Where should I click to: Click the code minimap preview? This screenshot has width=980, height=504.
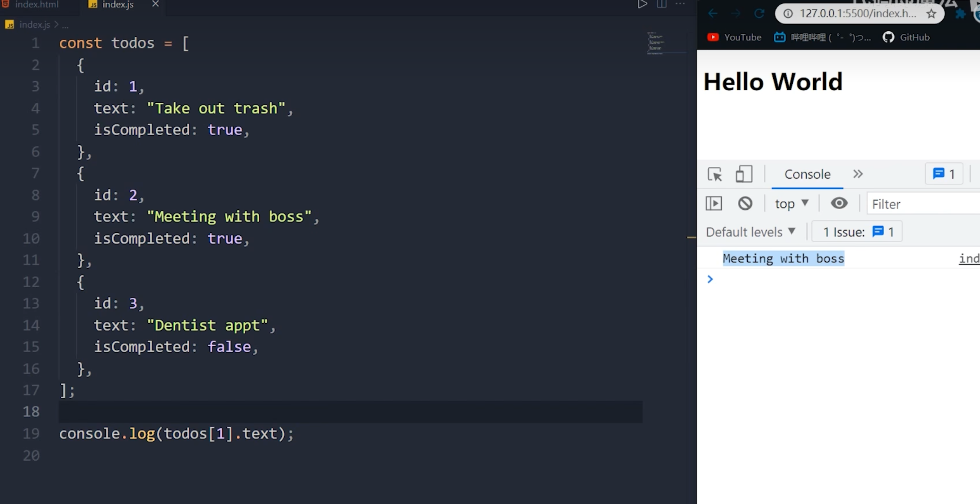[x=656, y=43]
